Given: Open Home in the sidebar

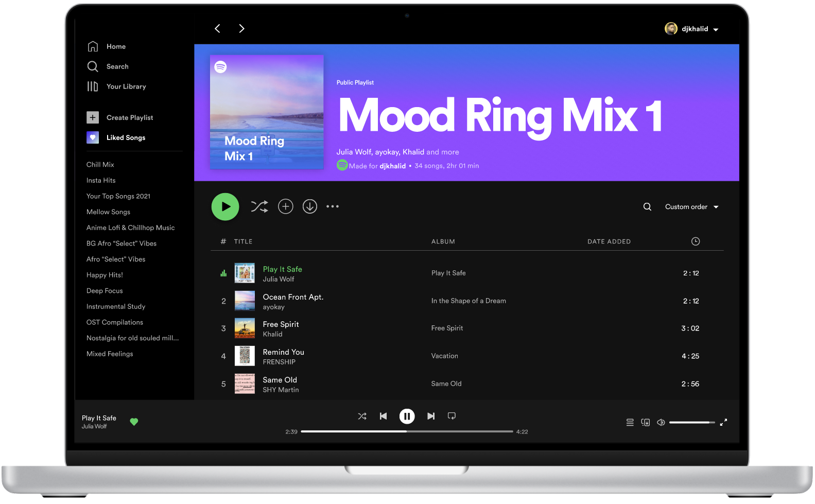Looking at the screenshot, I should (x=107, y=46).
